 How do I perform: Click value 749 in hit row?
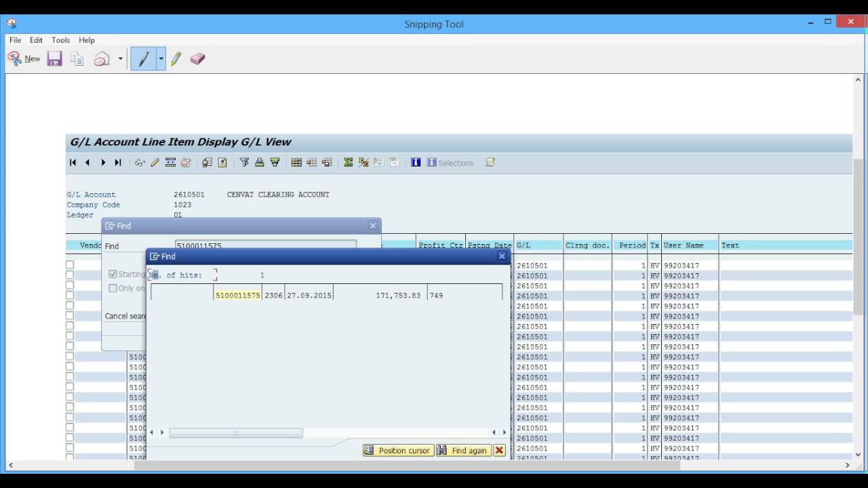(x=436, y=296)
